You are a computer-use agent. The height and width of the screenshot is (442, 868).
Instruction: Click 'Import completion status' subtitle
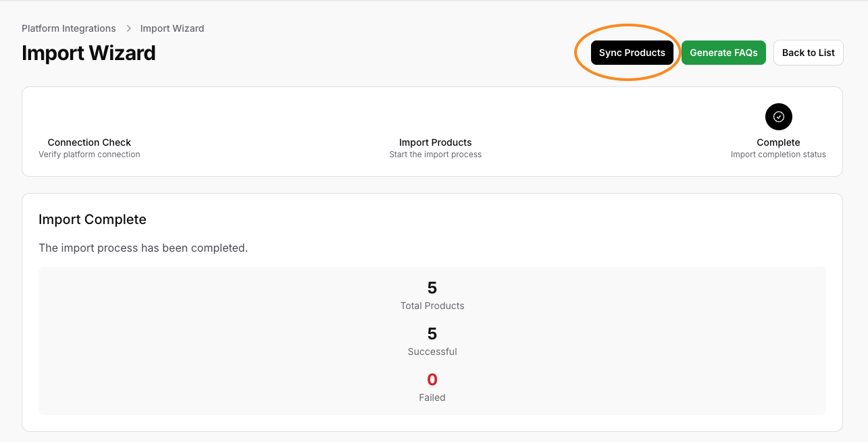tap(778, 155)
